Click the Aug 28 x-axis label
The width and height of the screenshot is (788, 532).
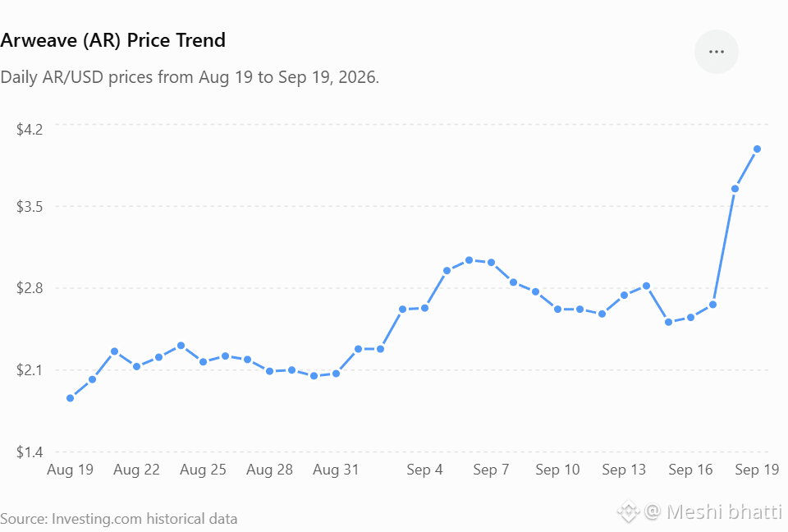[x=269, y=470]
